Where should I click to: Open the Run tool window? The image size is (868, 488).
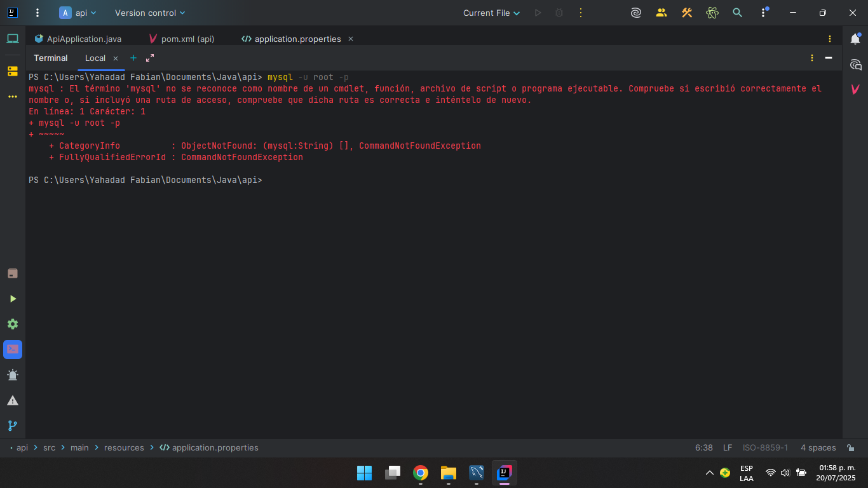point(13,299)
